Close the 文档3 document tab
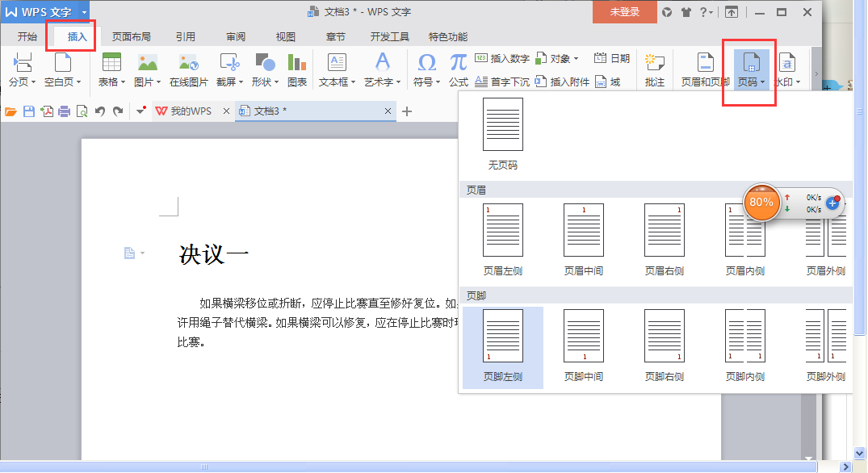 [388, 111]
